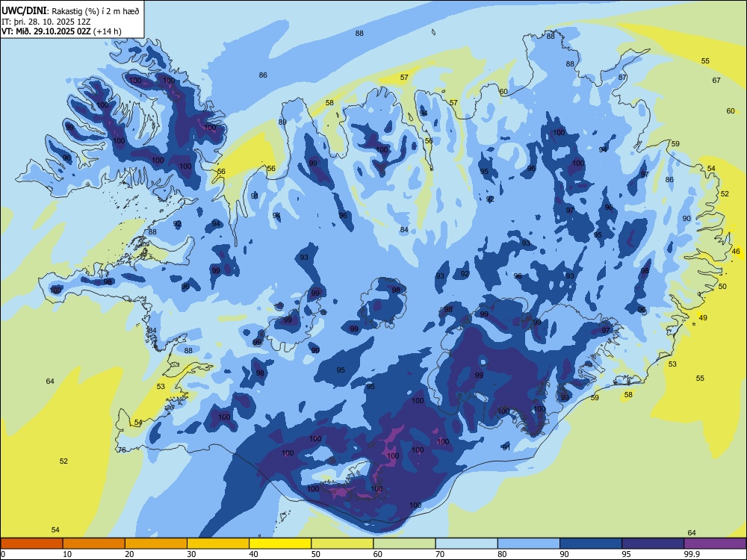Click the legend tick label '40'

(x=253, y=554)
